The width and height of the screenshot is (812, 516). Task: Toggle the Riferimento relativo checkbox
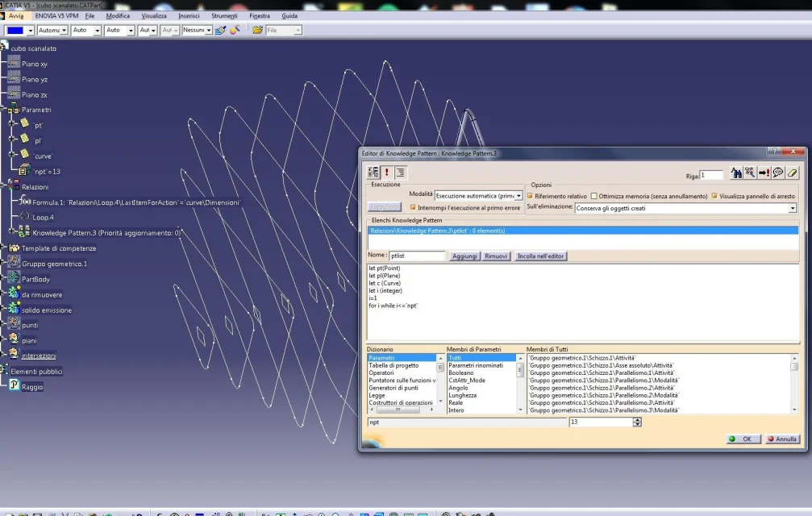[530, 196]
